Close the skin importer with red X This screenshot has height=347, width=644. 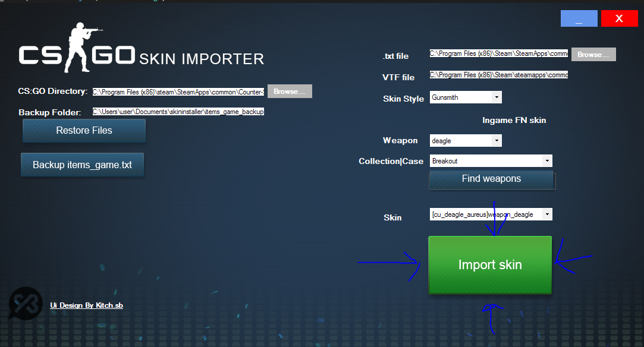point(619,18)
